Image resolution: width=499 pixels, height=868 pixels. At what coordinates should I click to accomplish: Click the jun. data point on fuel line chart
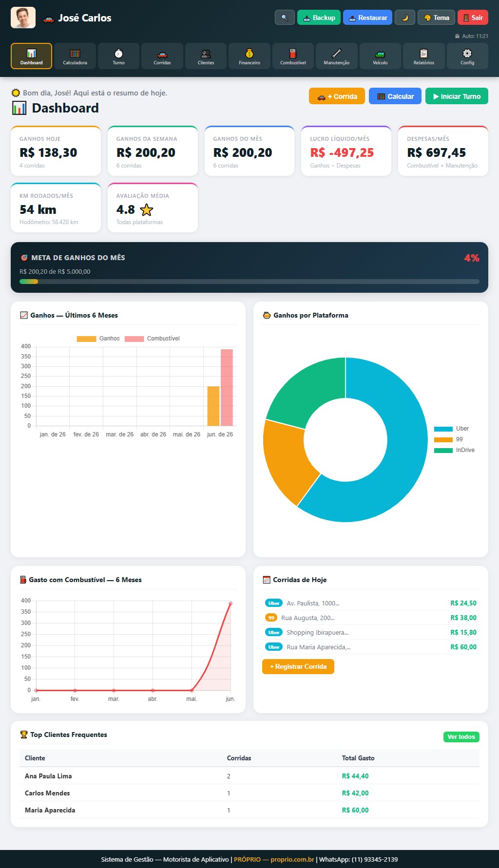pos(230,604)
